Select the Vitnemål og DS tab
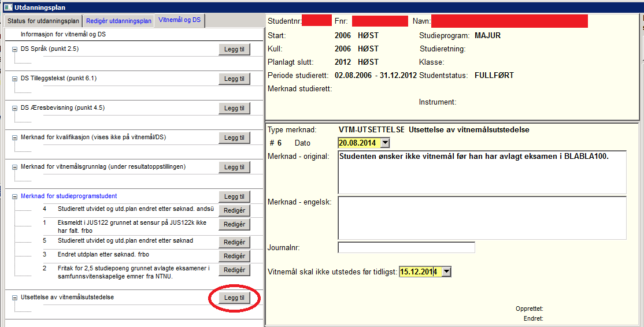Image resolution: width=644 pixels, height=327 pixels. pyautogui.click(x=179, y=20)
